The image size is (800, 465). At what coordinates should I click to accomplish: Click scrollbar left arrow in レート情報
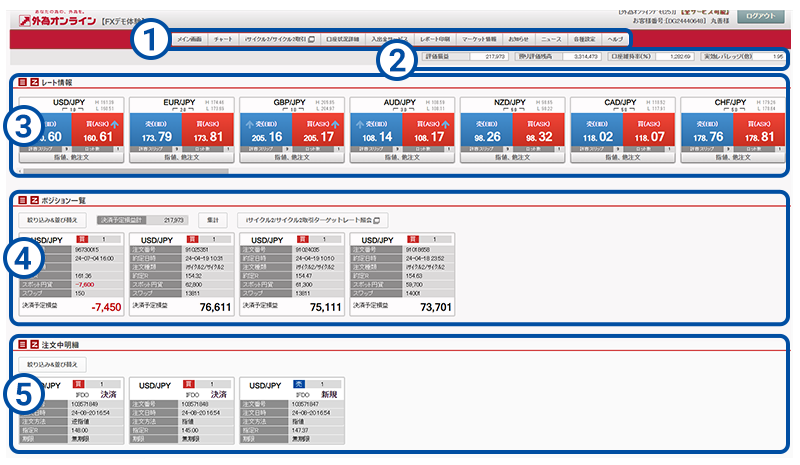[20, 171]
